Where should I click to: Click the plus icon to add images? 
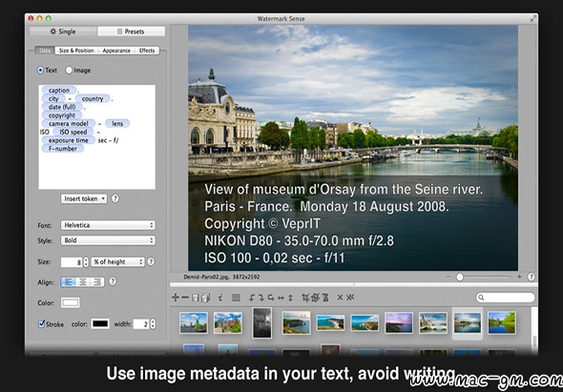(176, 298)
